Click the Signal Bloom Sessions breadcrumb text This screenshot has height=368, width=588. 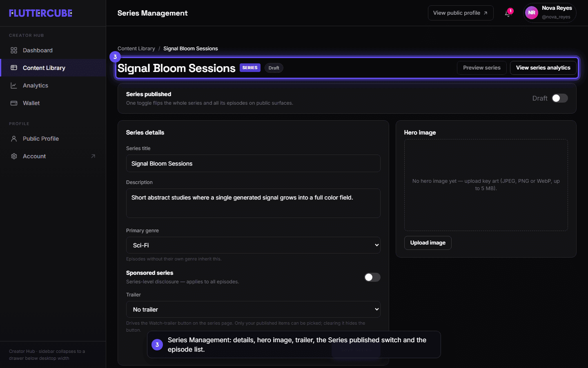[x=191, y=49]
